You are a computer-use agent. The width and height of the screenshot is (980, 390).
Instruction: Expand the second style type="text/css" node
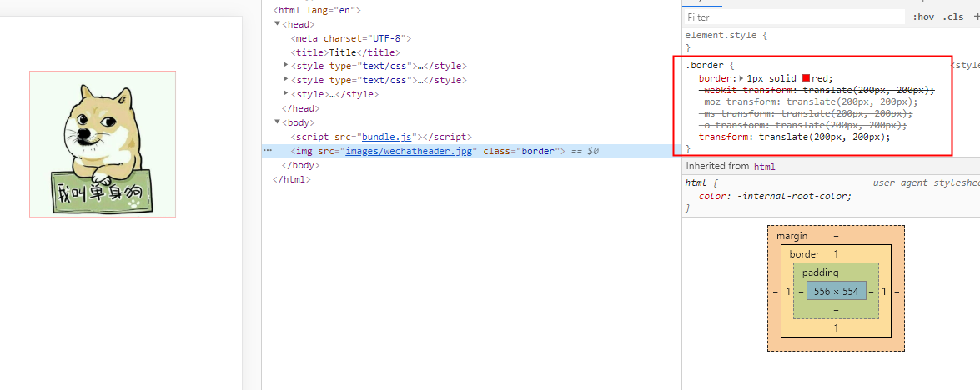(285, 79)
